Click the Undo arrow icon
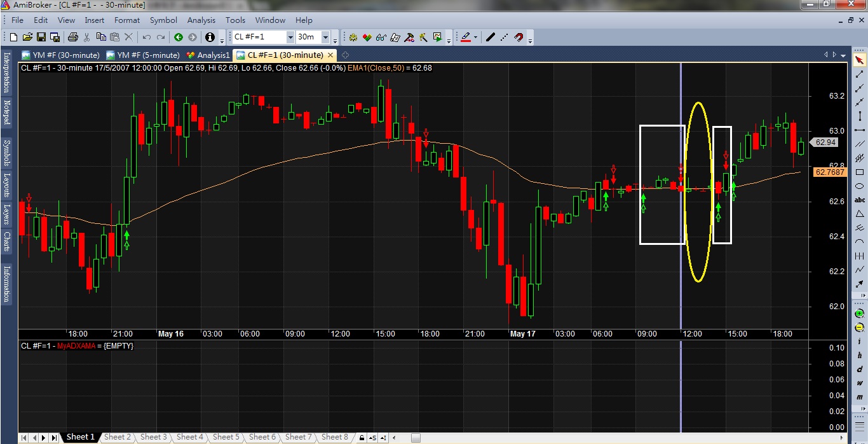This screenshot has width=868, height=444. pyautogui.click(x=147, y=38)
